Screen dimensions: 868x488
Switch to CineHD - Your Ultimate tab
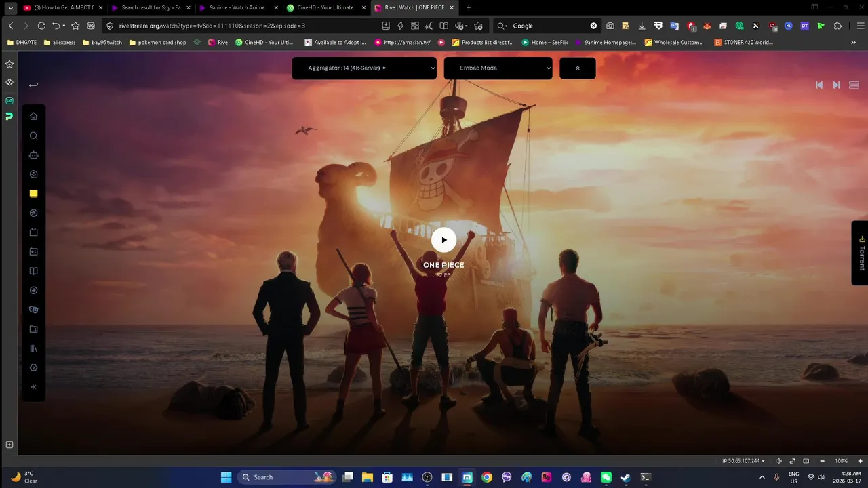pos(325,7)
